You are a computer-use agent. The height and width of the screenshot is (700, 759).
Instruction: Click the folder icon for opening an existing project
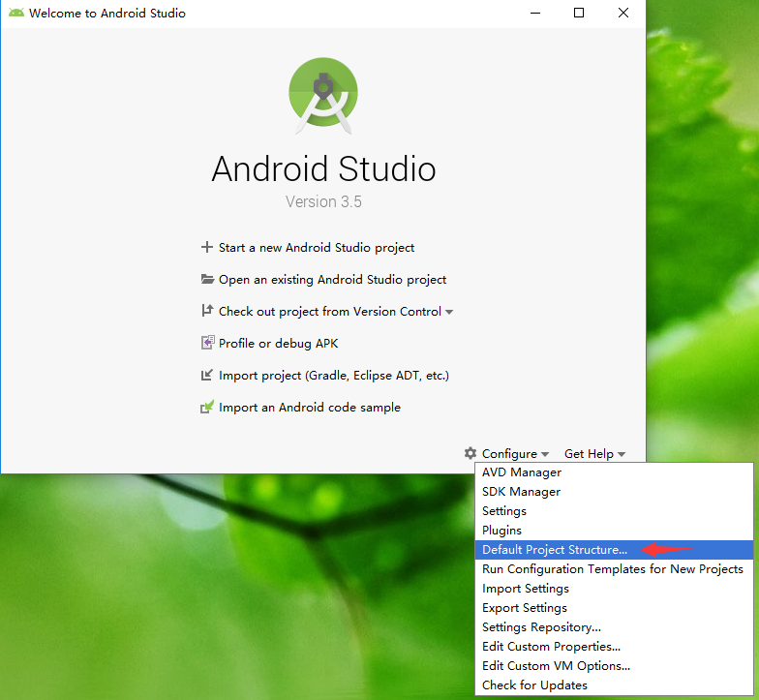click(x=207, y=279)
